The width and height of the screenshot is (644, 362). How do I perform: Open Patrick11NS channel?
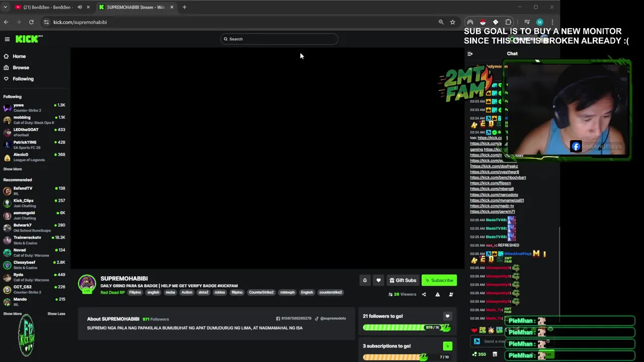[34, 145]
